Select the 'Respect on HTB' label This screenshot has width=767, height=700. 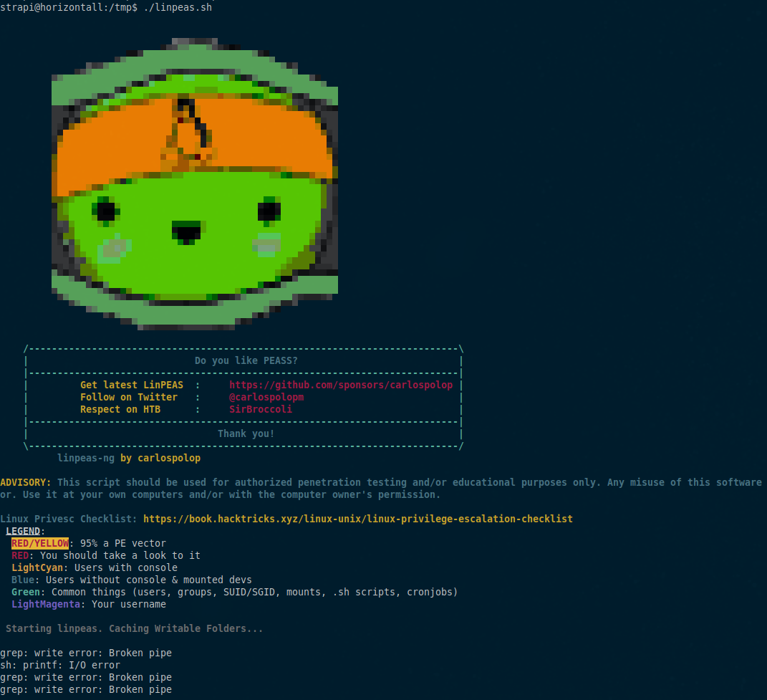pos(120,410)
